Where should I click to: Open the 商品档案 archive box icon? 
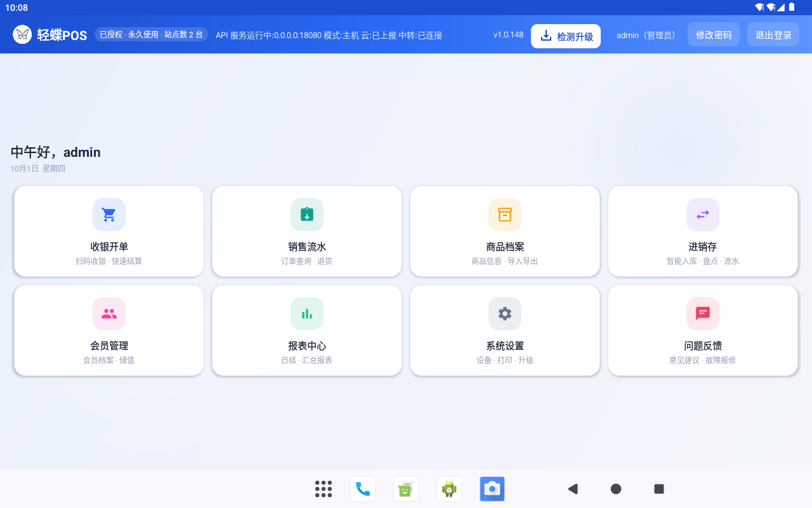(505, 215)
